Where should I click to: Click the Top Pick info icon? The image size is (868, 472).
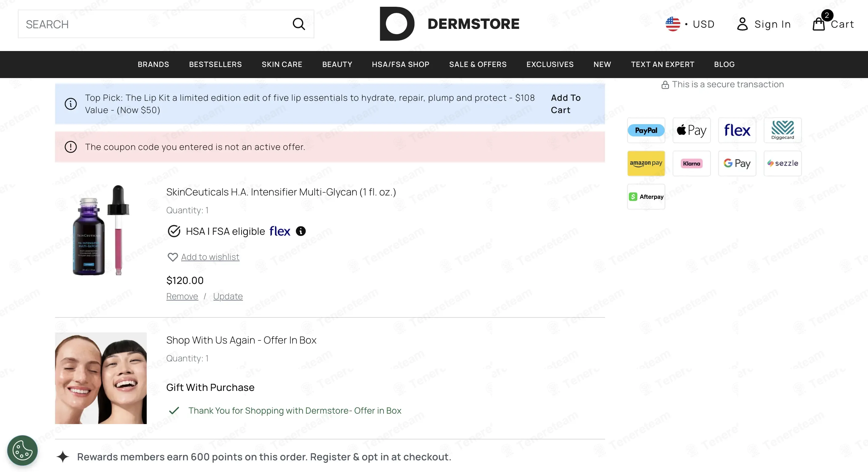(x=71, y=104)
